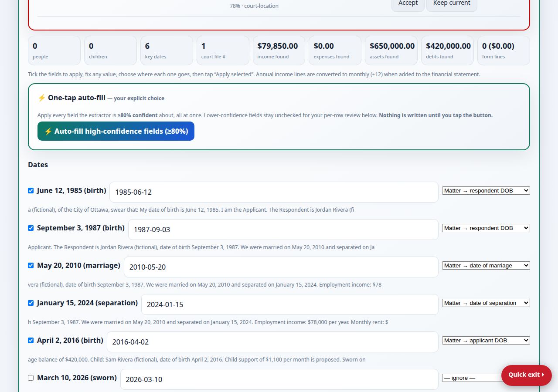Click the people count card
558x392 pixels.
[54, 51]
